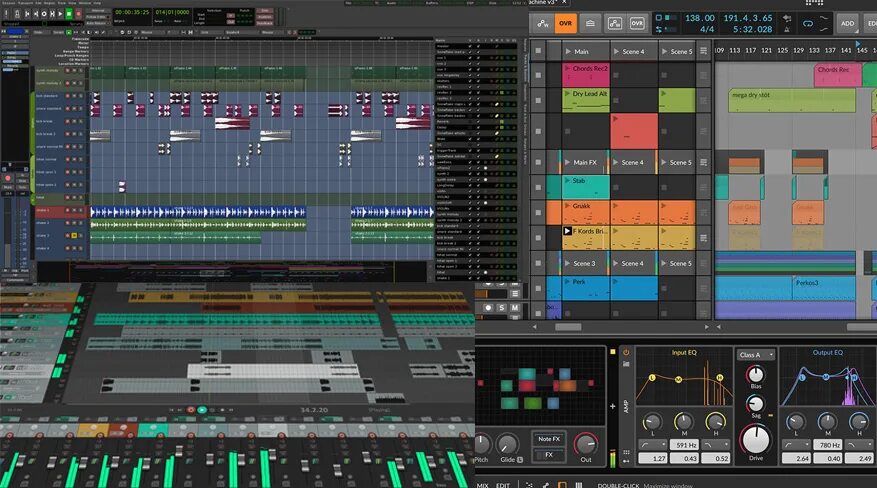Image resolution: width=877 pixels, height=488 pixels.
Task: Stop clips on the Chords Rec2 track
Action: [x=538, y=75]
